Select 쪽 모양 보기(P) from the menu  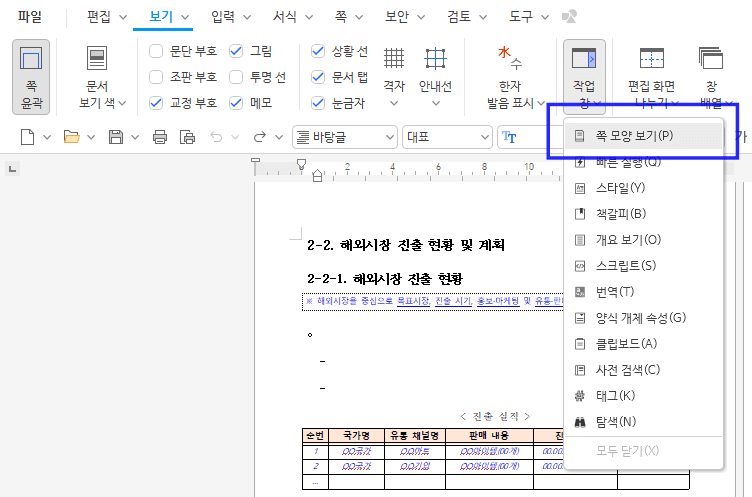point(643,136)
